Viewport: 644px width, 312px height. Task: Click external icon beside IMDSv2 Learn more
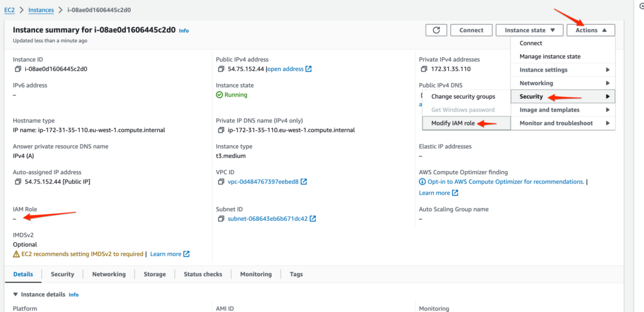186,253
